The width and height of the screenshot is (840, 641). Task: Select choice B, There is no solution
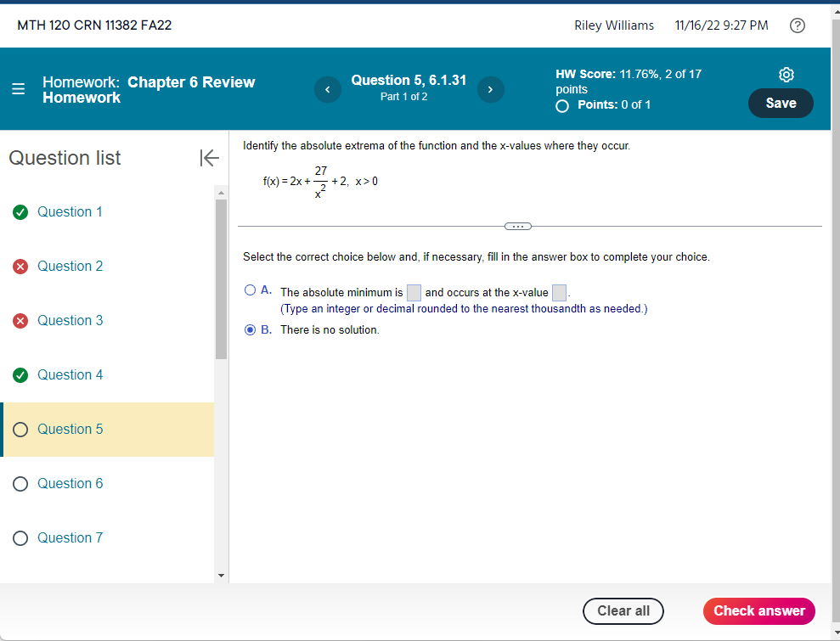pyautogui.click(x=251, y=329)
